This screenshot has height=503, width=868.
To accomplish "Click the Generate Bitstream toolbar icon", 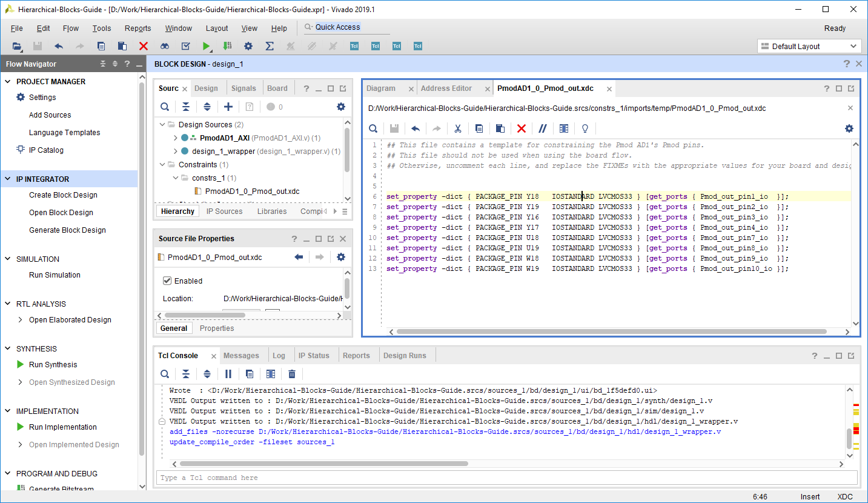I will (x=227, y=46).
